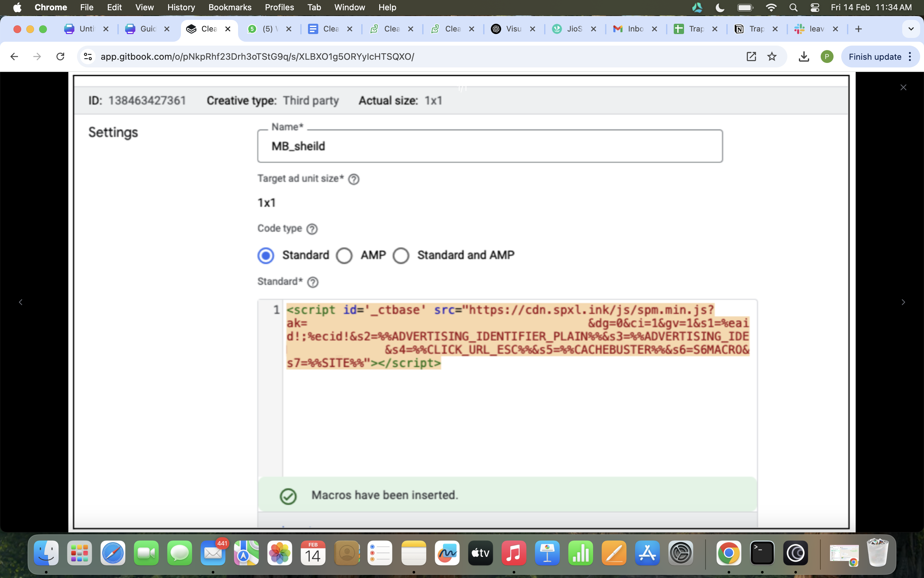The width and height of the screenshot is (924, 578).
Task: Open Spotlight search in menu bar
Action: coord(793,7)
